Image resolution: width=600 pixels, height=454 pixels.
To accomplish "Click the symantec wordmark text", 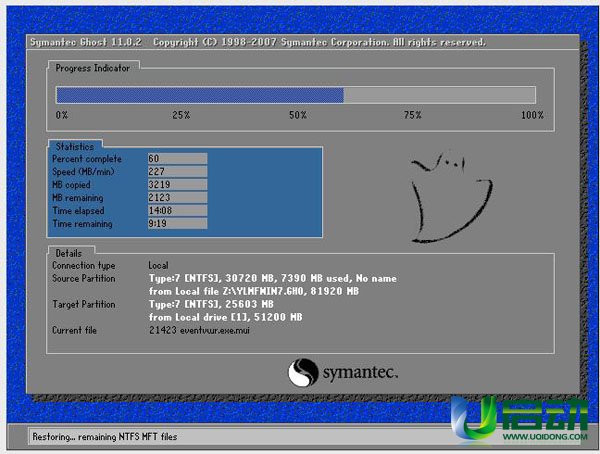I will click(x=360, y=373).
